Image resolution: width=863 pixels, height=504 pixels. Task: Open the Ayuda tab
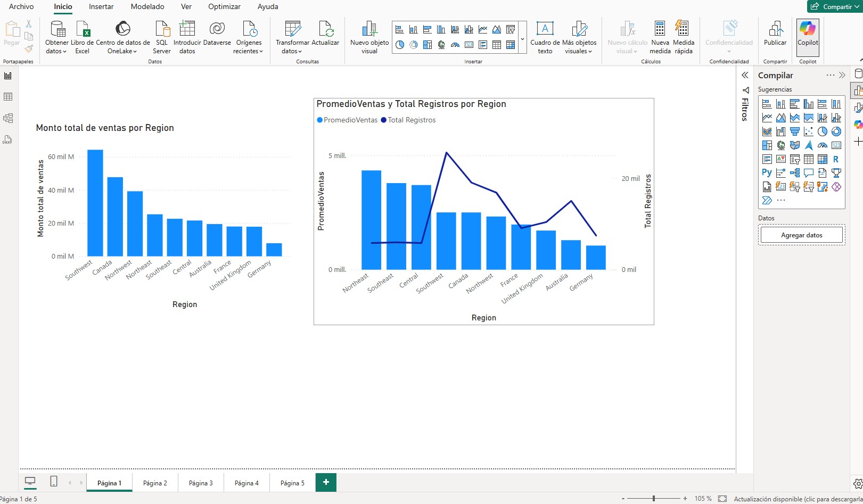pos(268,6)
